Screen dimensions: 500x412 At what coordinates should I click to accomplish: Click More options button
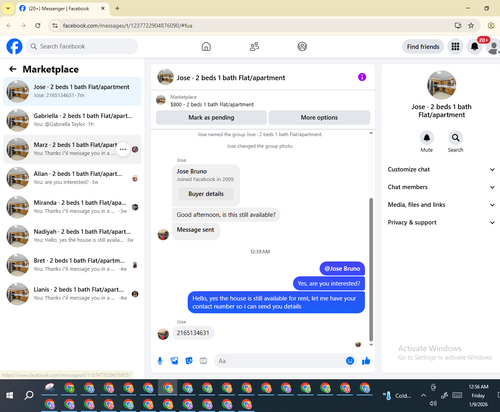pos(319,117)
